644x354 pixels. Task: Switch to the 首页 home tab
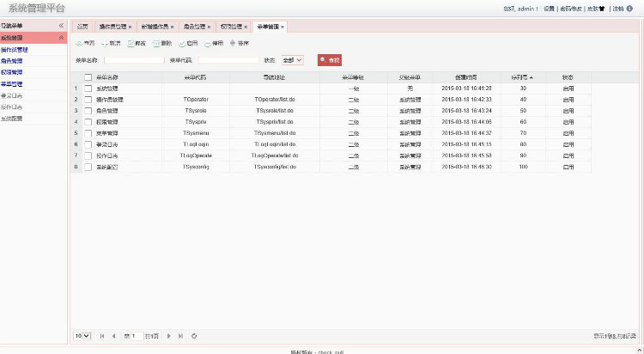[x=82, y=27]
